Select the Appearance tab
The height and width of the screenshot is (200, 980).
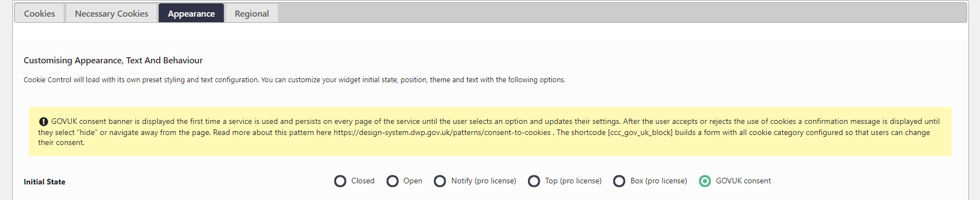[x=191, y=13]
